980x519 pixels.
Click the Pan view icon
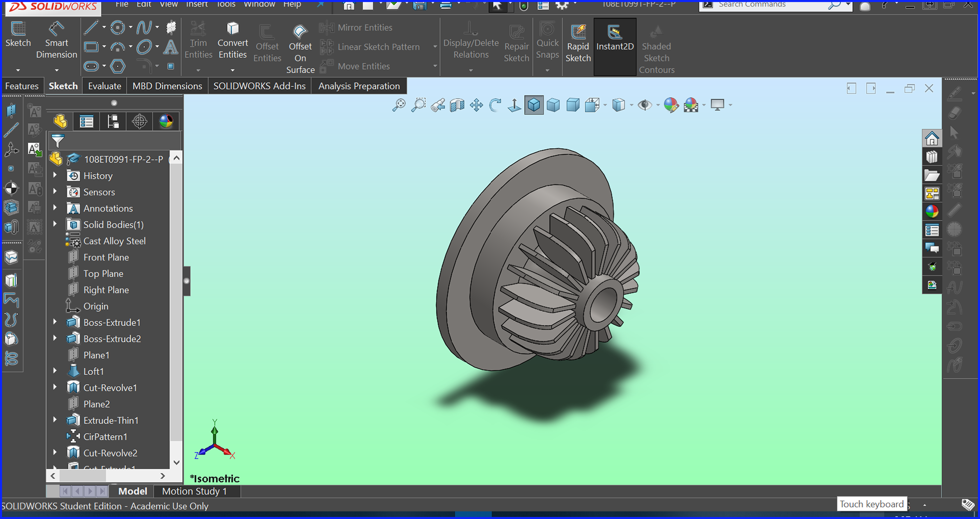click(x=476, y=105)
